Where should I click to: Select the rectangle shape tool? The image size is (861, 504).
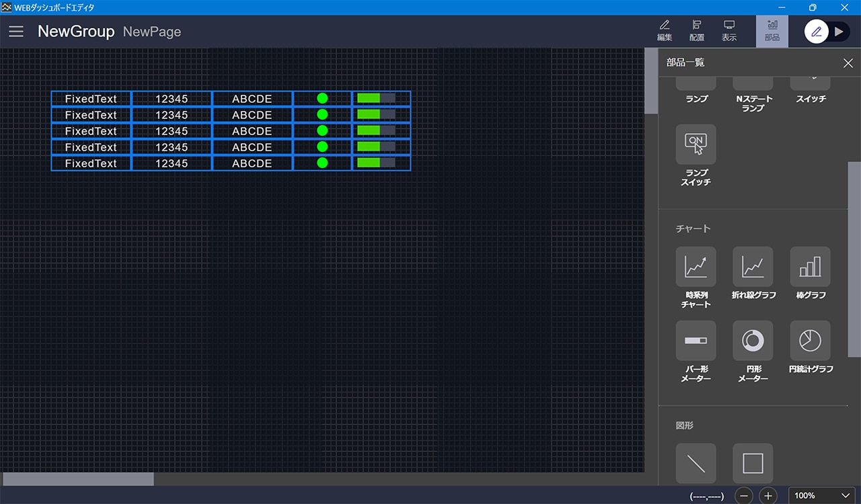point(753,463)
